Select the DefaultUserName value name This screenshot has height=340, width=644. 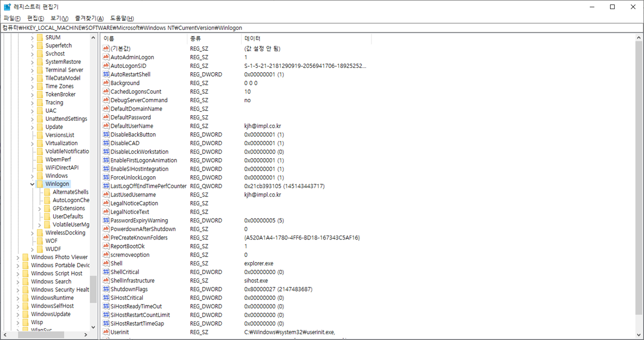click(132, 126)
